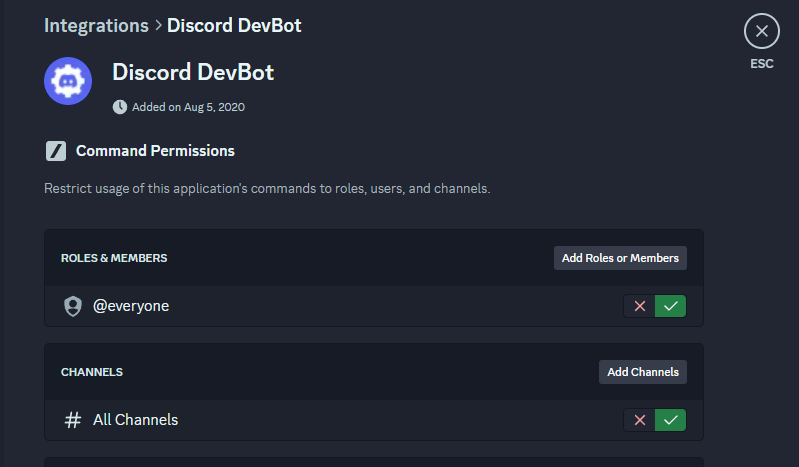The image size is (799, 467).
Task: Click the CHANNELS section header
Action: pos(92,372)
